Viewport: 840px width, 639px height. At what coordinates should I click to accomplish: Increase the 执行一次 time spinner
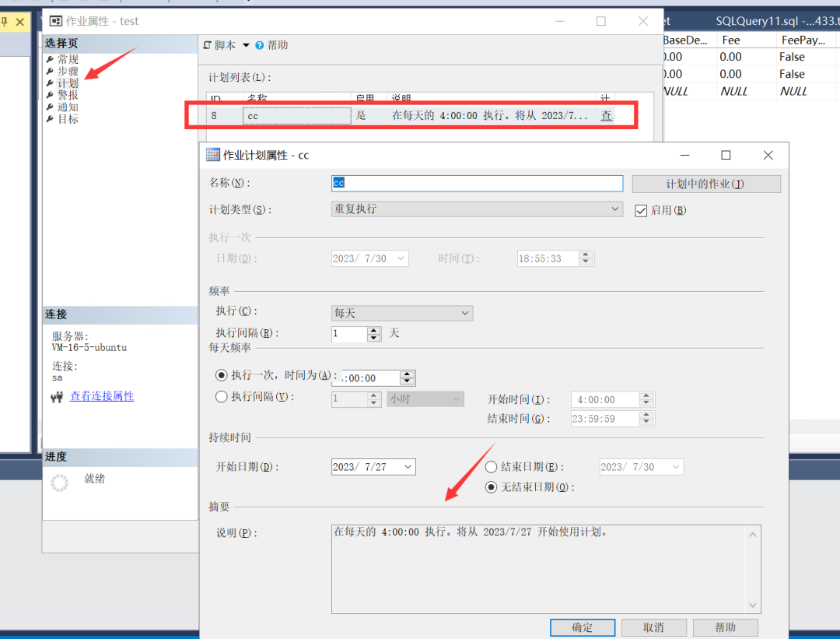point(407,374)
